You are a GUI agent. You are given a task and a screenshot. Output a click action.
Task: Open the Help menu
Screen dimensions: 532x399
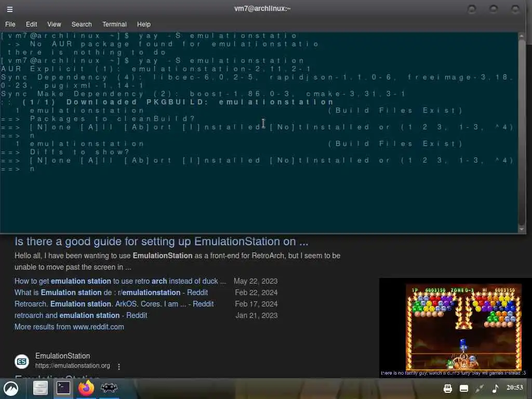(x=143, y=24)
